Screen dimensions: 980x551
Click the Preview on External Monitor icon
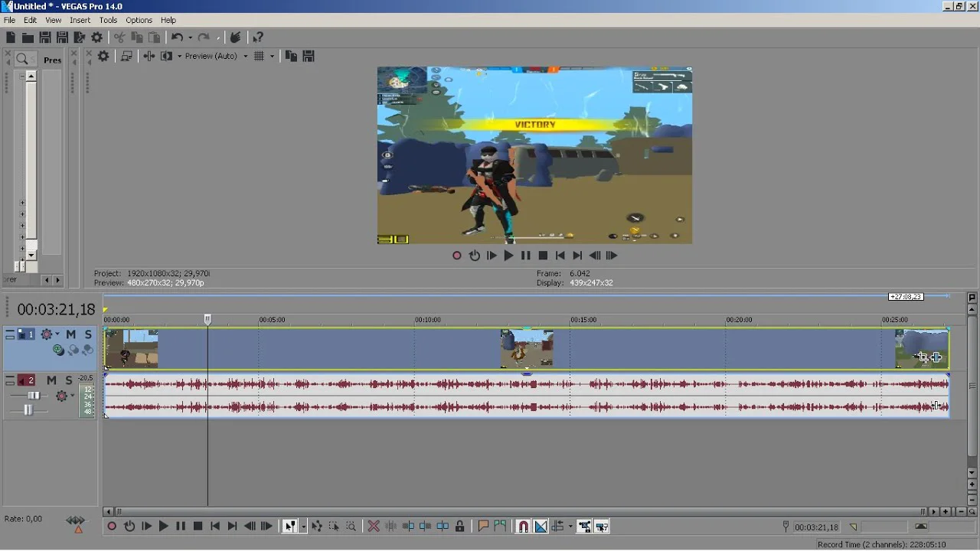click(x=126, y=56)
